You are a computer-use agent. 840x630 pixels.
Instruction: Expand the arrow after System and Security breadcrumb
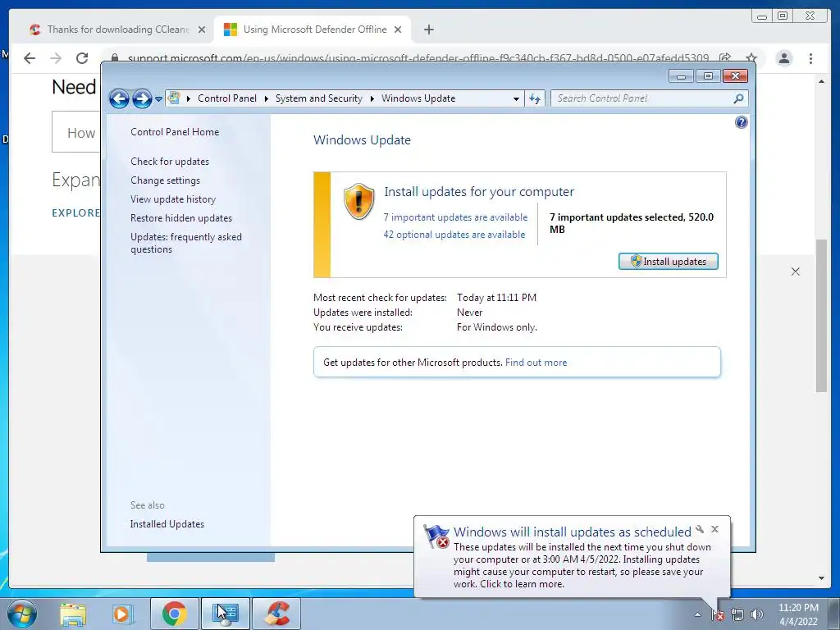click(x=372, y=98)
